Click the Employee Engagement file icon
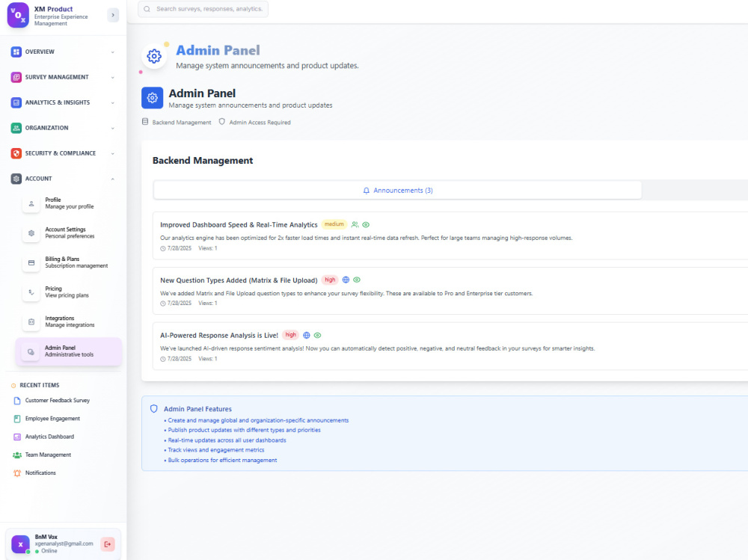 click(17, 419)
